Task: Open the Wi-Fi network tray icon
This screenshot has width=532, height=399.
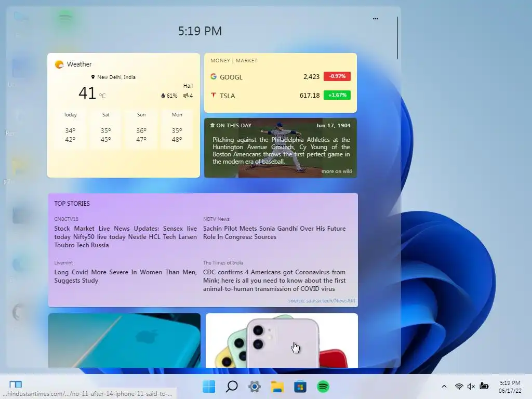Action: (459, 387)
